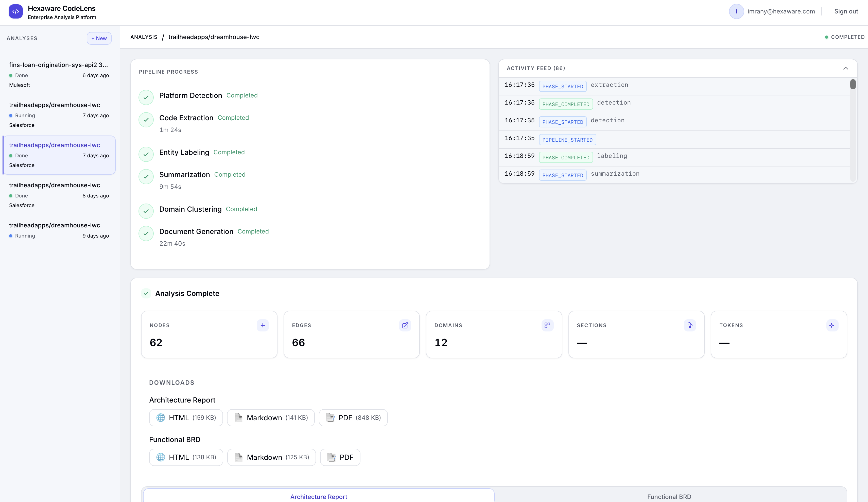Click the Markdown file icon for Architecture Report

238,417
